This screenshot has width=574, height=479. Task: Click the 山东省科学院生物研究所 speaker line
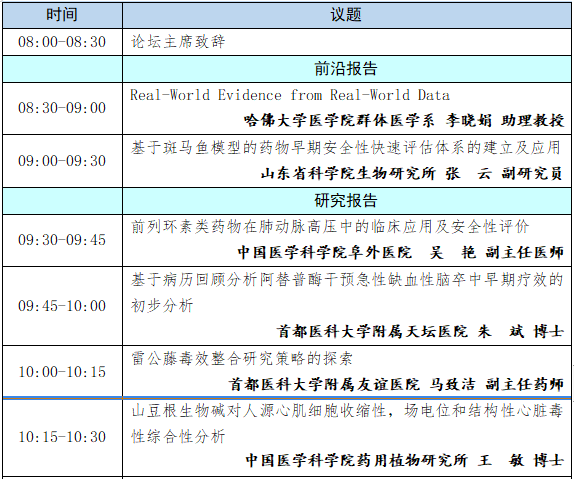(411, 173)
